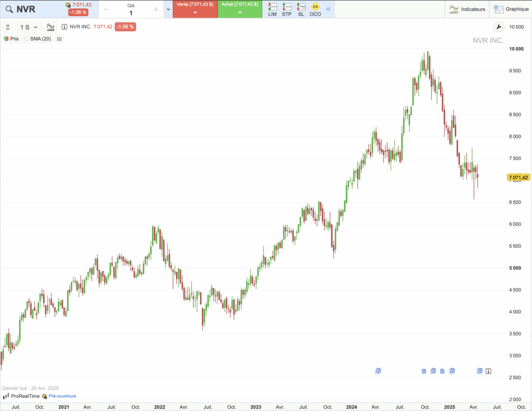This screenshot has height=411, width=532.
Task: Click the green Achat buy button
Action: [240, 9]
